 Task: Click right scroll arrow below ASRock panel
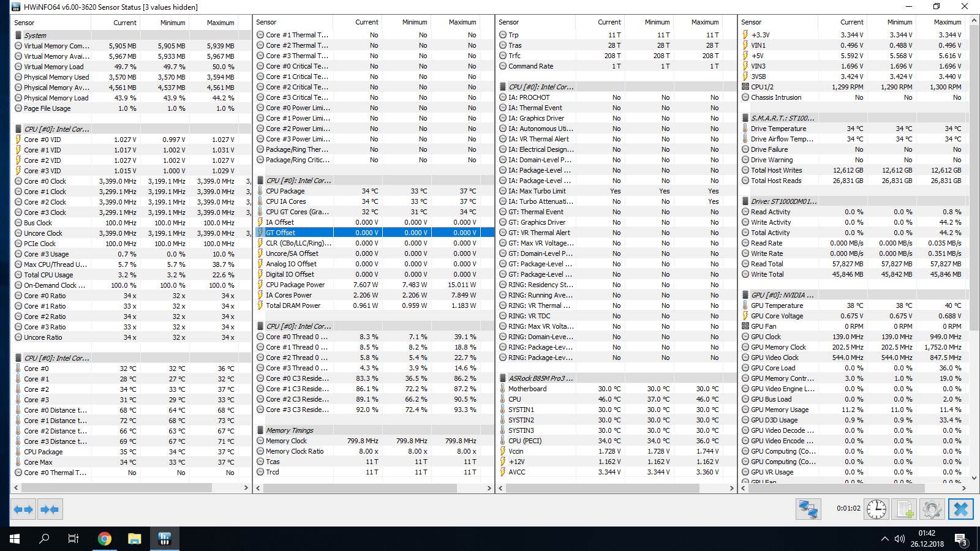[732, 488]
